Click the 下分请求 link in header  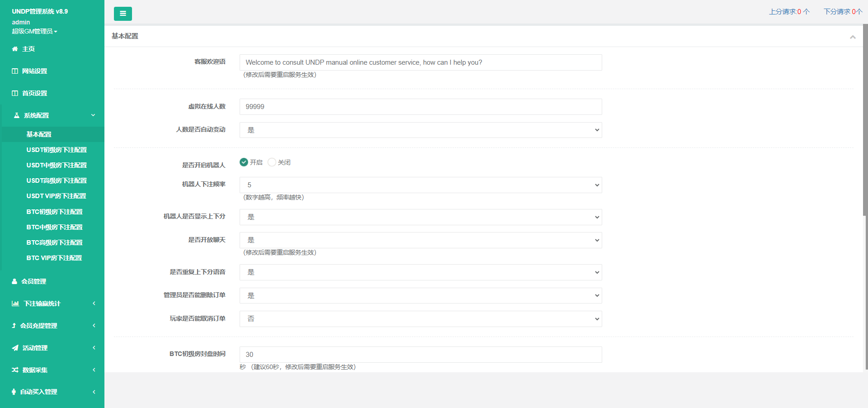(843, 11)
